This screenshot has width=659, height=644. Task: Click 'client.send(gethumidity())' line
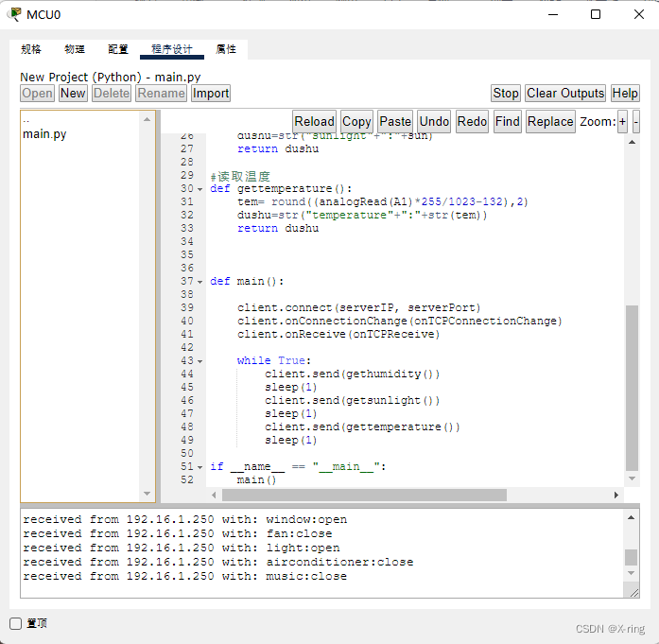(353, 374)
